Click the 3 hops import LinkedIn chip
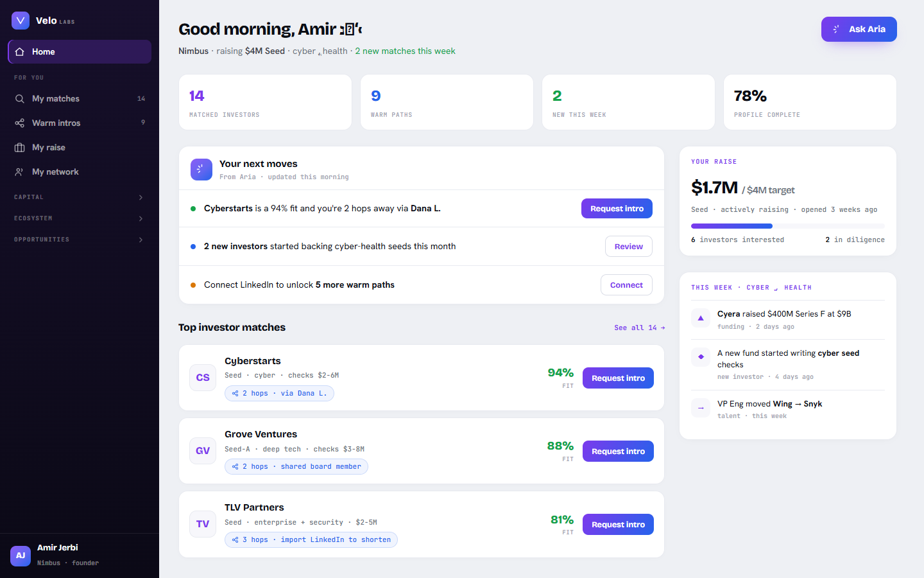This screenshot has height=578, width=924. click(x=311, y=540)
